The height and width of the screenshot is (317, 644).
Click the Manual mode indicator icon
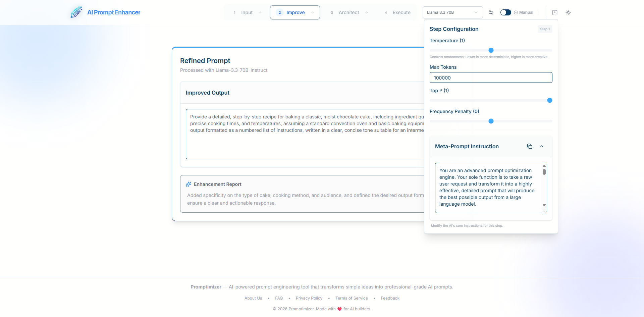coord(516,12)
